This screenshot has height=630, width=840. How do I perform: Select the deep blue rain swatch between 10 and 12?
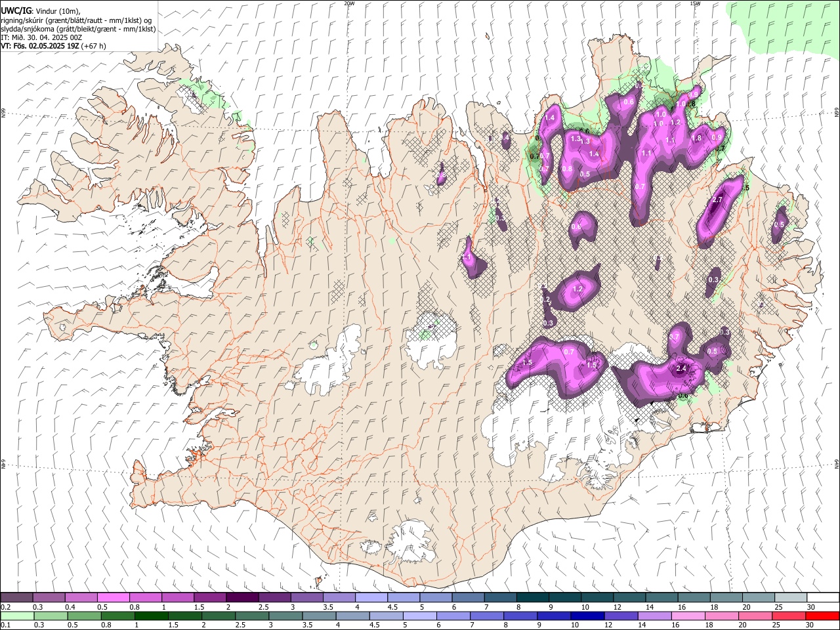click(587, 616)
